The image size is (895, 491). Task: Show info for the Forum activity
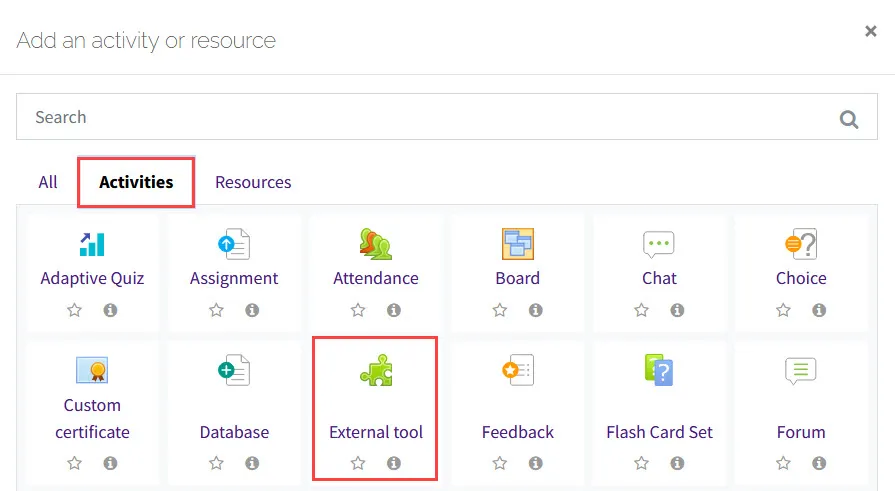pyautogui.click(x=819, y=463)
